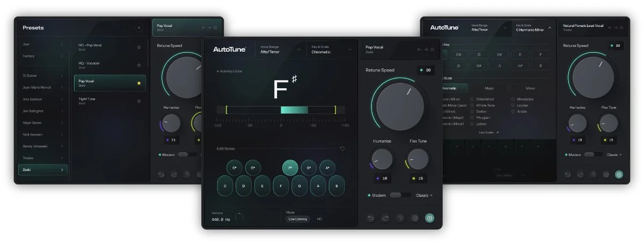
Task: Open settings gear in center AutoTune window
Action: (x=415, y=218)
